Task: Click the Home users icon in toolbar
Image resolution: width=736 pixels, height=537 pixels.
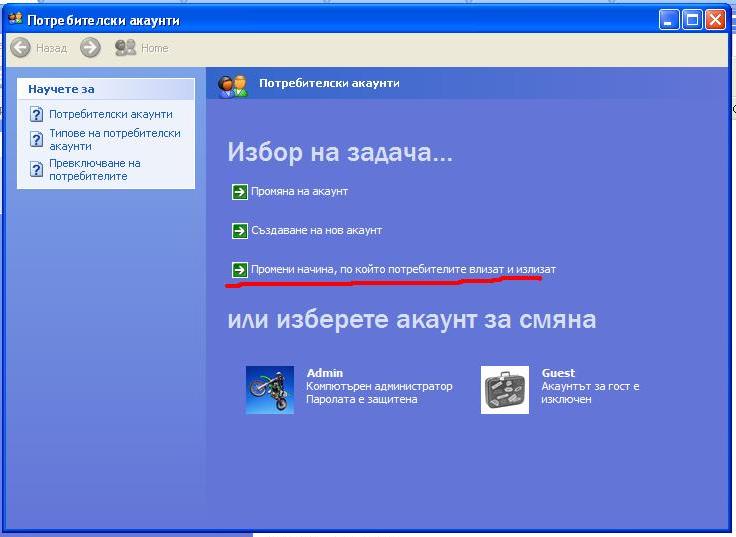Action: 125,48
